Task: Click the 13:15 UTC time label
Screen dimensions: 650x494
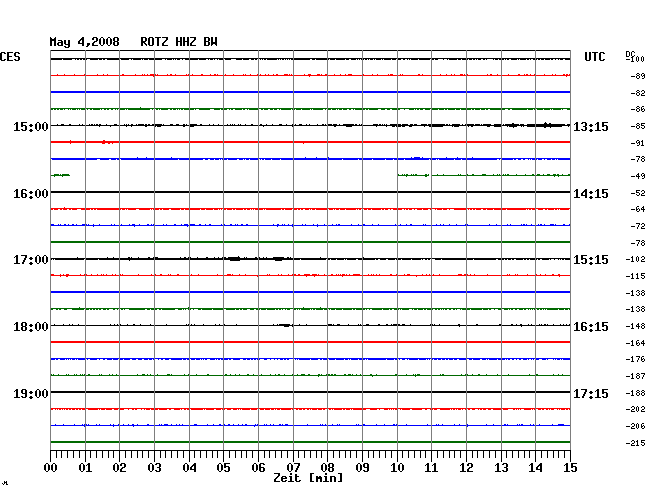Action: [591, 126]
